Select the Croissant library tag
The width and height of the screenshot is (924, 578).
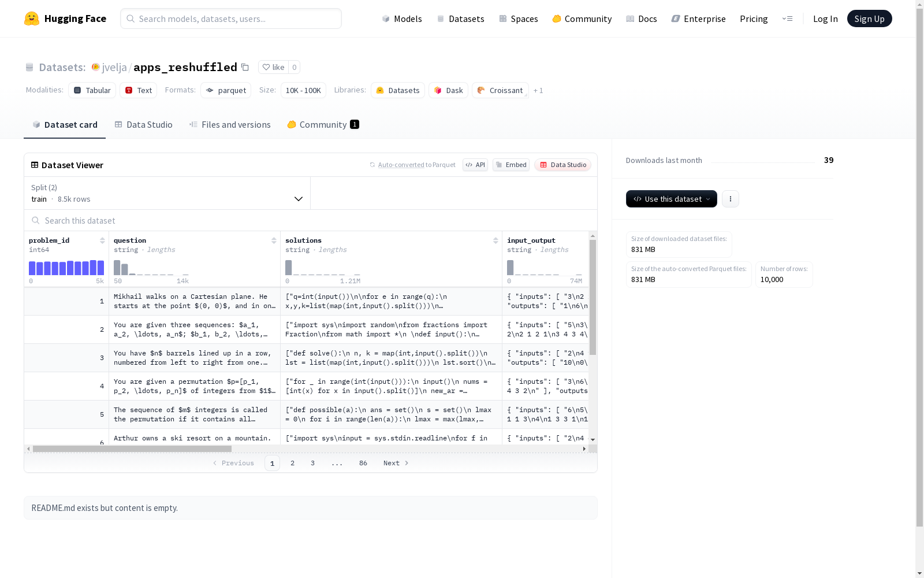500,90
